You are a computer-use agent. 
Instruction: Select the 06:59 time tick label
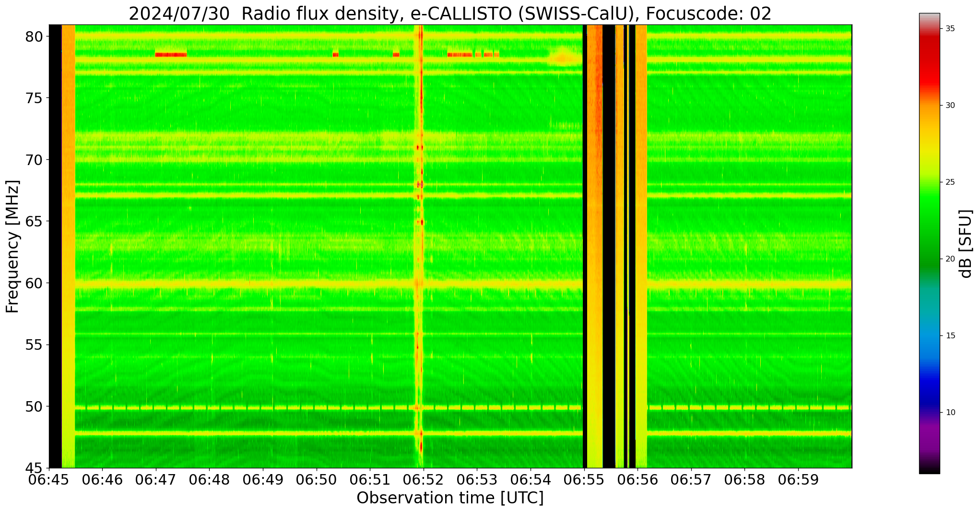(798, 479)
